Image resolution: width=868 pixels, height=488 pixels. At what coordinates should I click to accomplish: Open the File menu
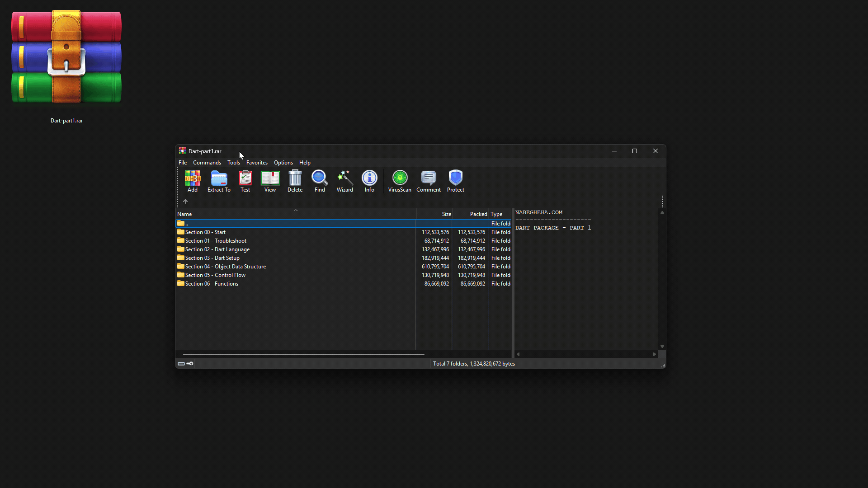click(x=183, y=163)
